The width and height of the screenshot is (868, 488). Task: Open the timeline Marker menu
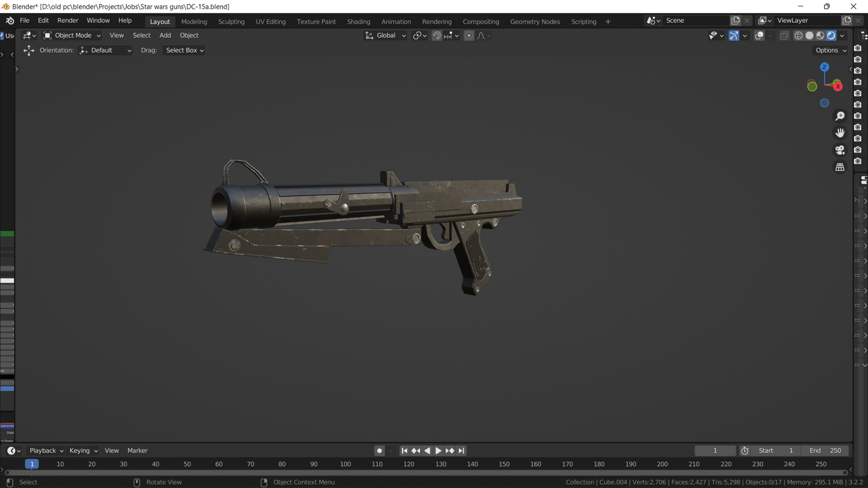[x=137, y=450]
